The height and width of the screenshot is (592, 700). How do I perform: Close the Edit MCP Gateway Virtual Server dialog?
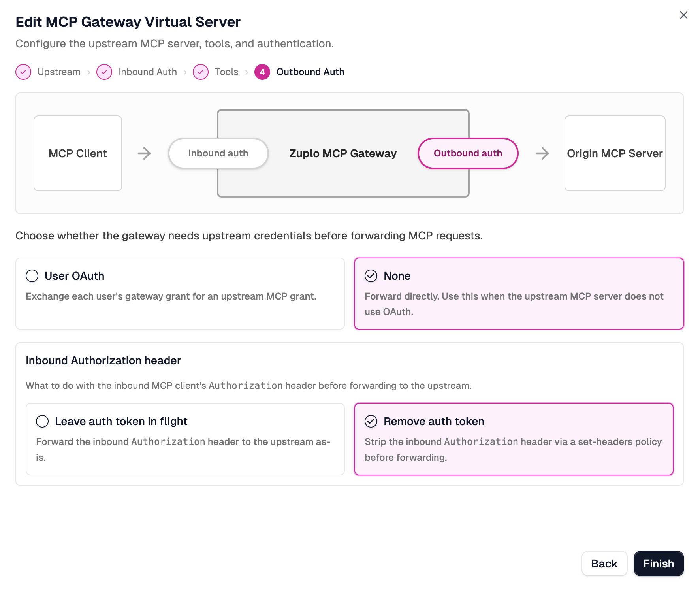[x=683, y=15]
